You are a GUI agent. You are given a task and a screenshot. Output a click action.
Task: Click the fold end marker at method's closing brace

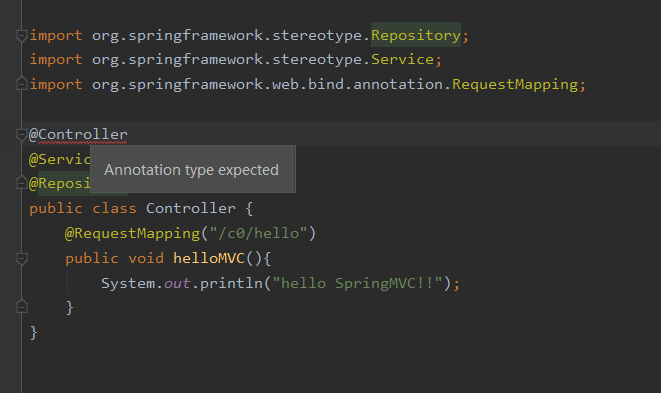tap(21, 307)
